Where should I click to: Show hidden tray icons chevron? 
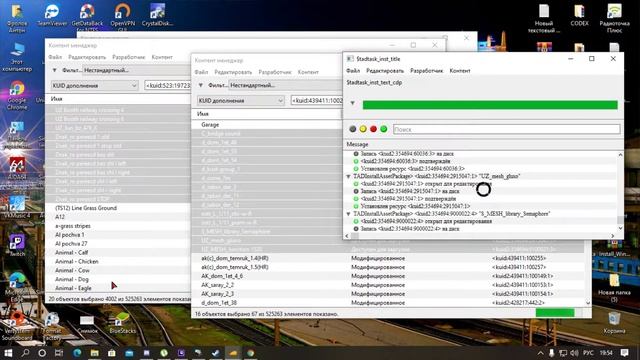tap(540, 353)
